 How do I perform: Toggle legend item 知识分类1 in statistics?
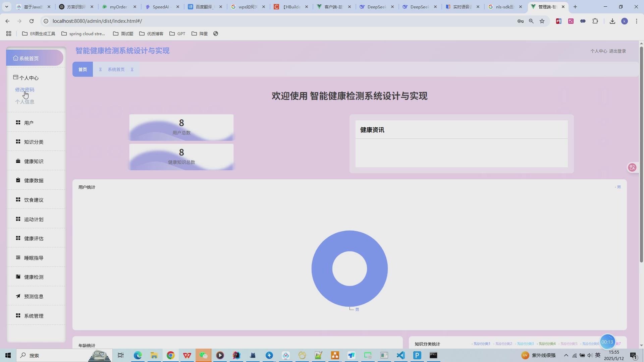coord(482,344)
